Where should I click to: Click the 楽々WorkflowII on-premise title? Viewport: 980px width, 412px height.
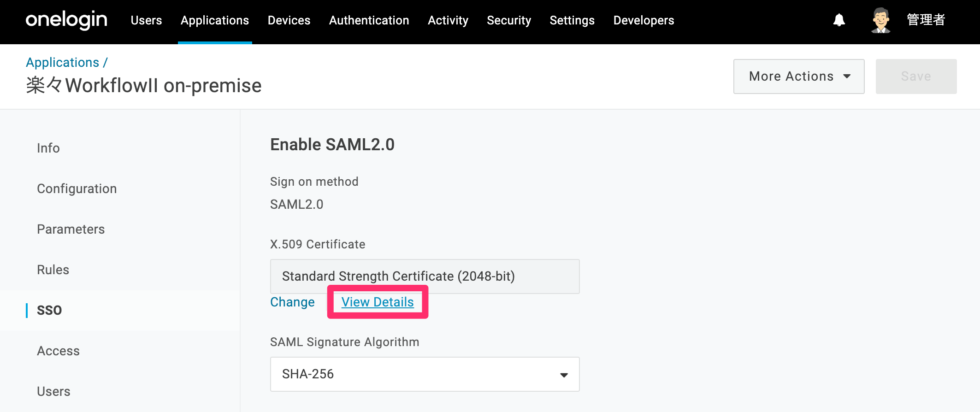click(144, 86)
